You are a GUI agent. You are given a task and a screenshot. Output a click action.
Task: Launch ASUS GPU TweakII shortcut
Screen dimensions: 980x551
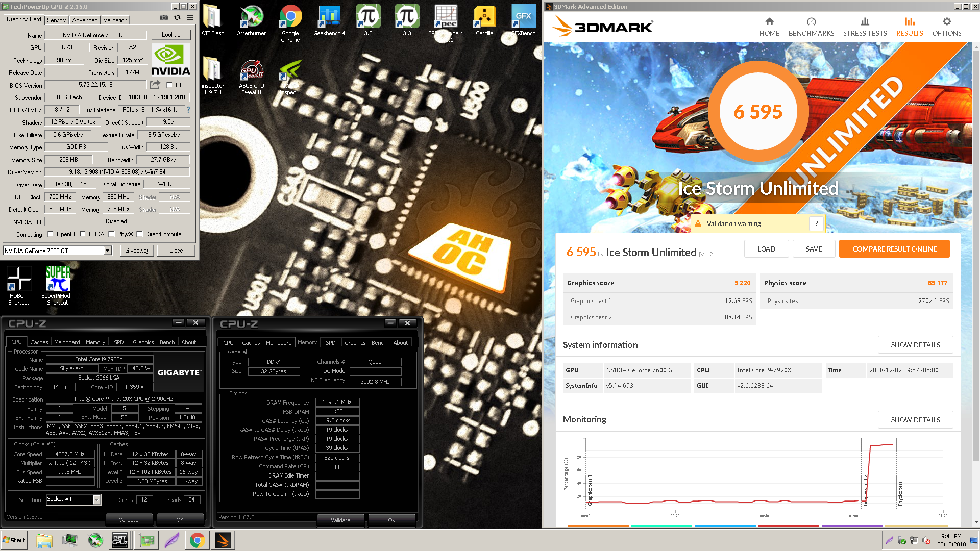[251, 78]
